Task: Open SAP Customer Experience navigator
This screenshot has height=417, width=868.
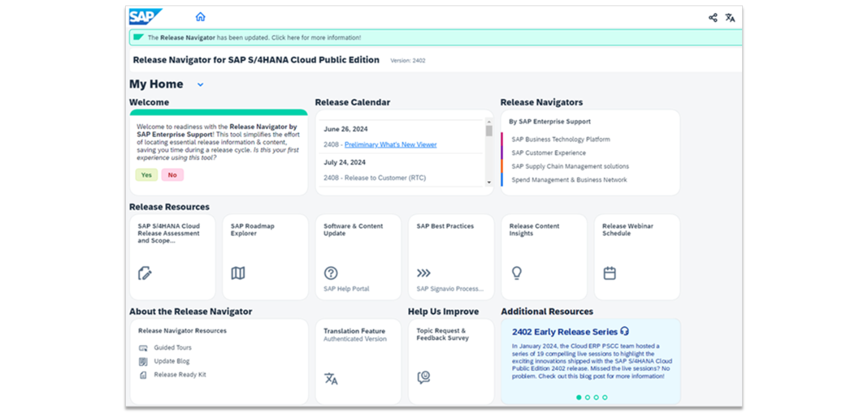Action: coord(549,153)
